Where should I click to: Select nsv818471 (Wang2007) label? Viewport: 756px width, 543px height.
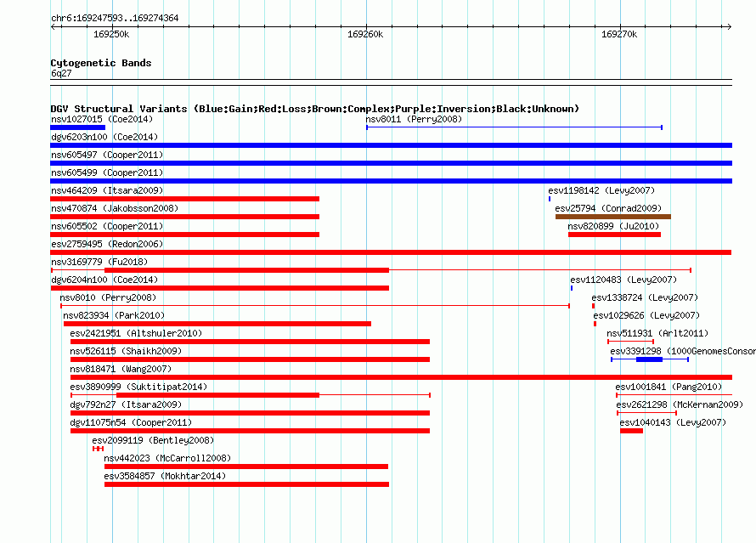coord(121,369)
